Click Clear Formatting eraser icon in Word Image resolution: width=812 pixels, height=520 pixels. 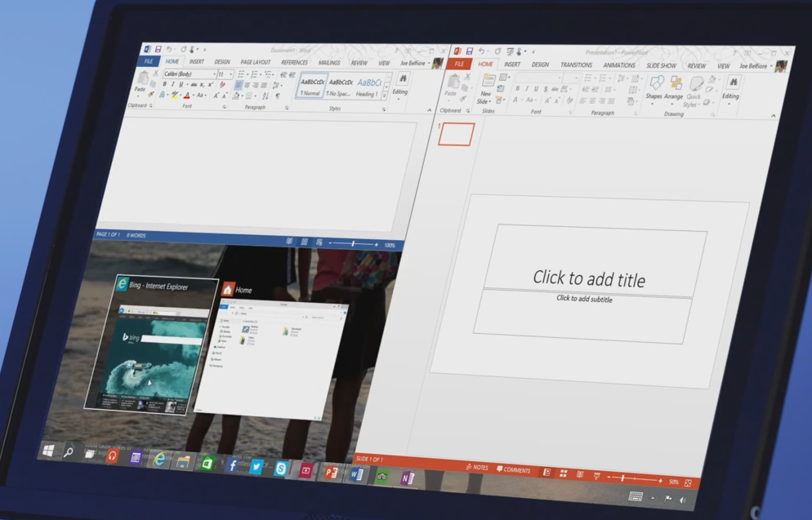point(223,85)
